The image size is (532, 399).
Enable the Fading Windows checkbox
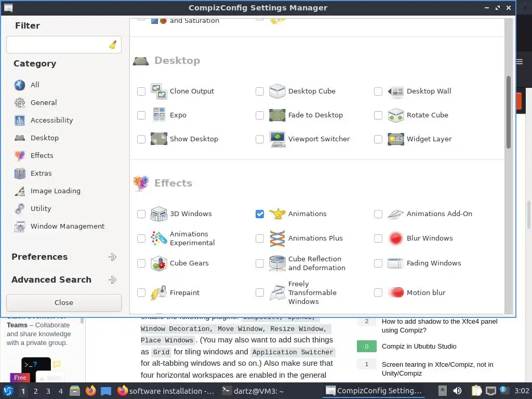coord(378,263)
